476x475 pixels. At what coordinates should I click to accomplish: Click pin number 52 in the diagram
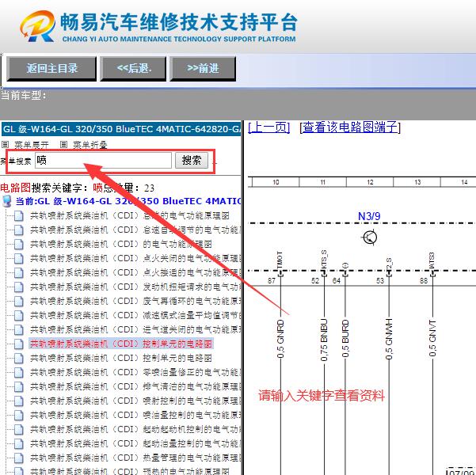pos(315,281)
